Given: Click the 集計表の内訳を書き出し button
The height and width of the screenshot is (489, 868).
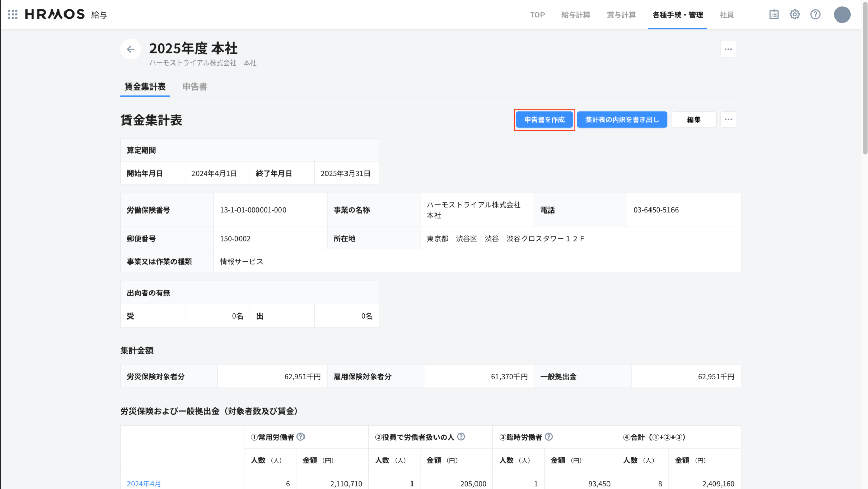Looking at the screenshot, I should [x=622, y=119].
